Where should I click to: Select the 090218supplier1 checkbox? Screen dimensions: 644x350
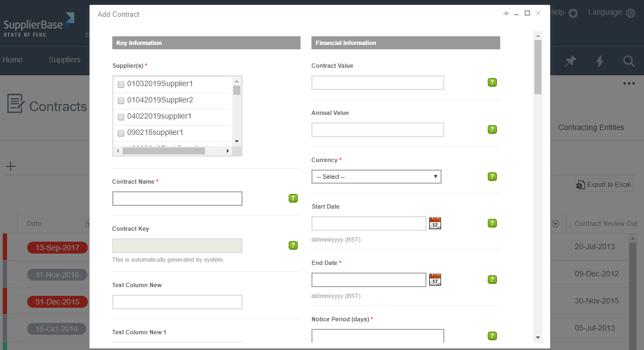coord(121,133)
